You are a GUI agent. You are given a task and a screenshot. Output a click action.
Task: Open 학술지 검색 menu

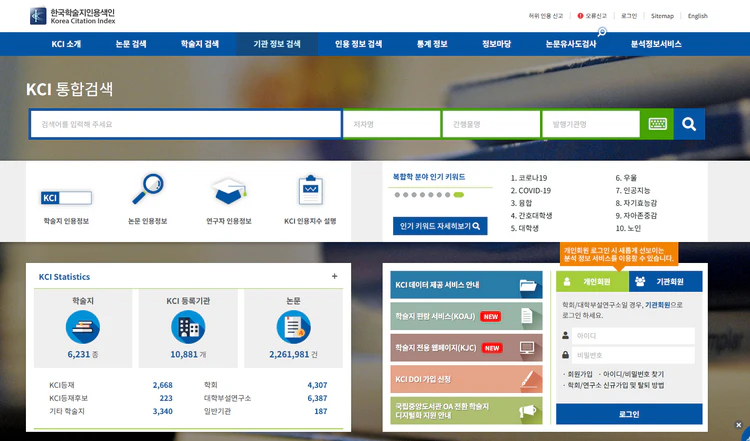pos(199,44)
